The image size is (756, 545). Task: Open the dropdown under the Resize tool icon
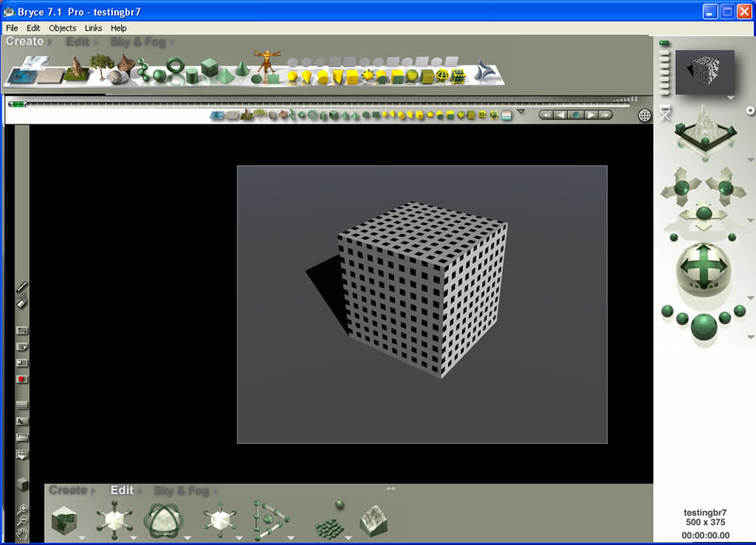131,538
